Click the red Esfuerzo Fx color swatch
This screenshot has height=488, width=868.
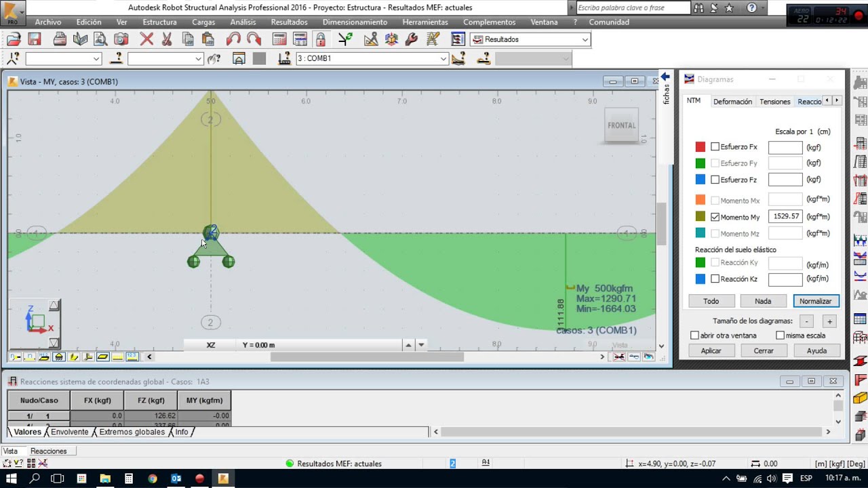700,147
